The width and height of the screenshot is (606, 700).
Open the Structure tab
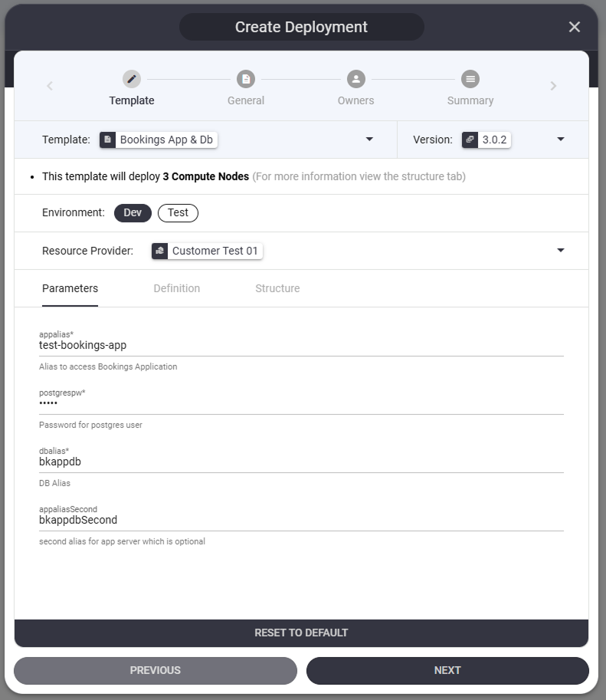(x=277, y=288)
